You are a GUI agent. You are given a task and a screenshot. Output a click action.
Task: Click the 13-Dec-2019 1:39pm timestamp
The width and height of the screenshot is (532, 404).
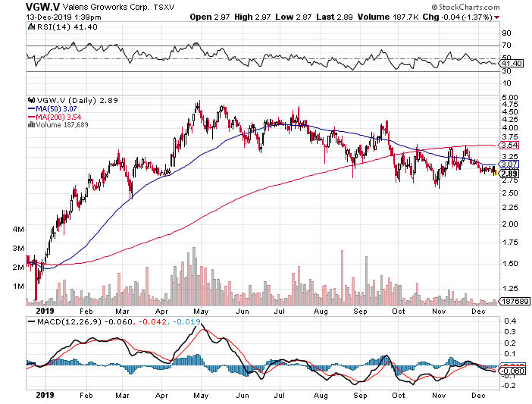coord(64,17)
